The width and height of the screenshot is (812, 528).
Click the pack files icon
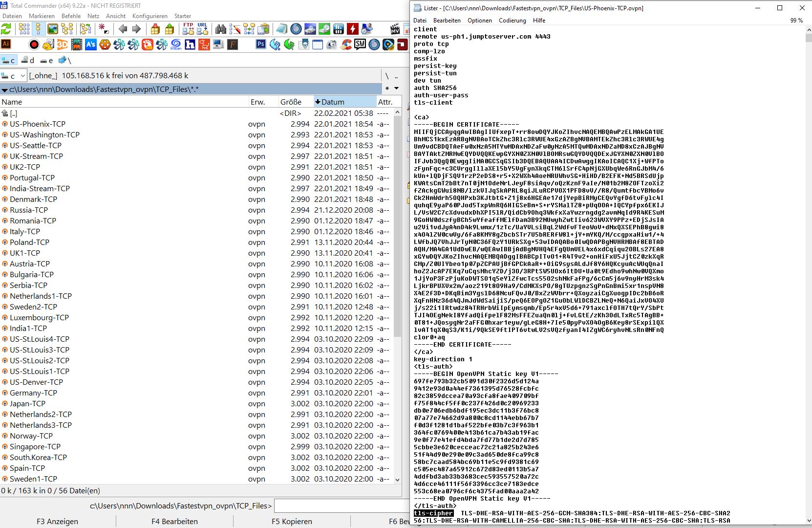[155, 29]
